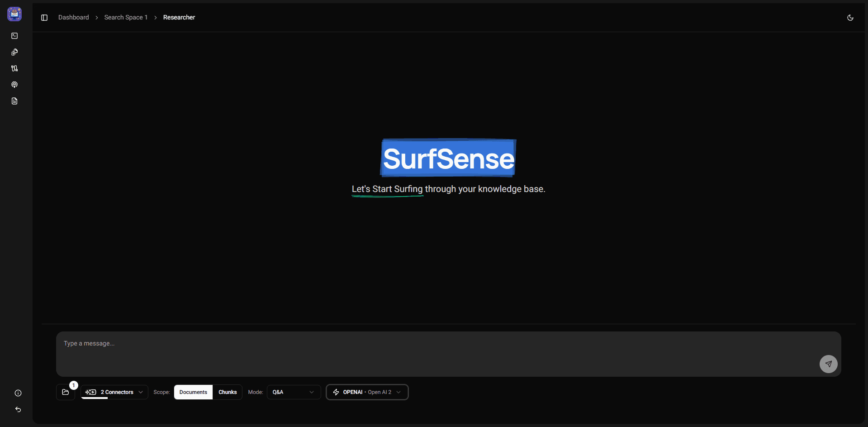Click the SurfSense app logo

click(14, 14)
